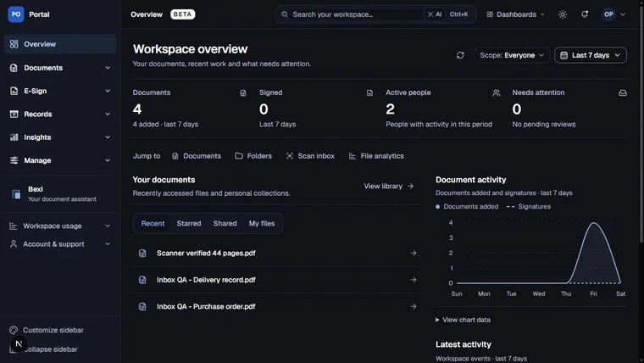The image size is (644, 363).
Task: Open Inbox QA - Purchase order.pdf
Action: [276, 307]
